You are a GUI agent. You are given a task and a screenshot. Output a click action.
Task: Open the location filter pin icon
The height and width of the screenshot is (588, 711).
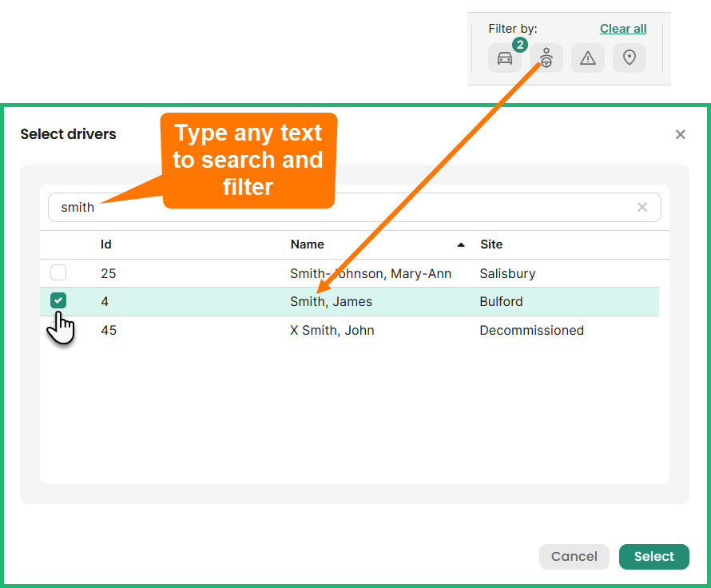click(630, 58)
